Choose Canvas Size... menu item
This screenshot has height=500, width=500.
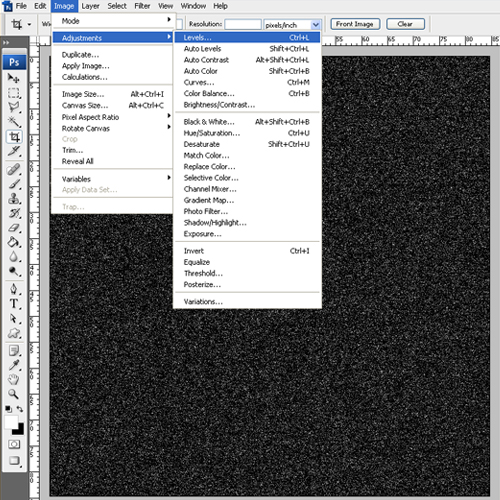(112, 106)
